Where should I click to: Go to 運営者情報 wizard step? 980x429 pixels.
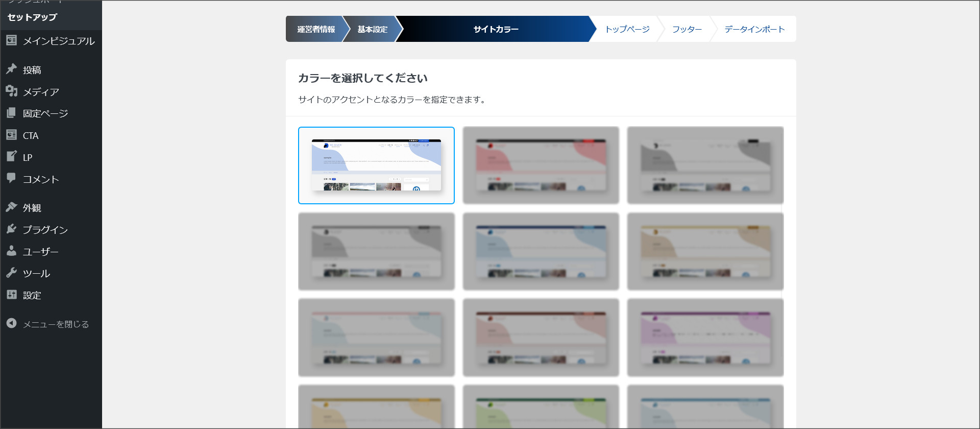click(x=316, y=29)
